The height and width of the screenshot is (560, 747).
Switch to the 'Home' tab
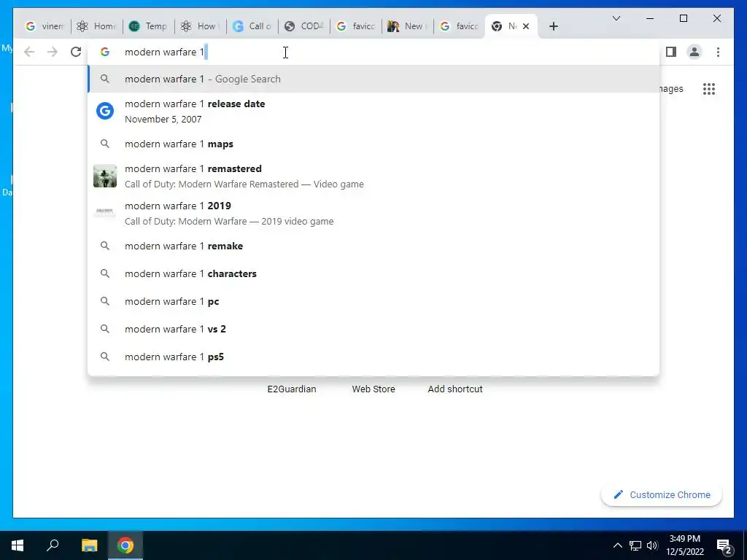(x=97, y=26)
